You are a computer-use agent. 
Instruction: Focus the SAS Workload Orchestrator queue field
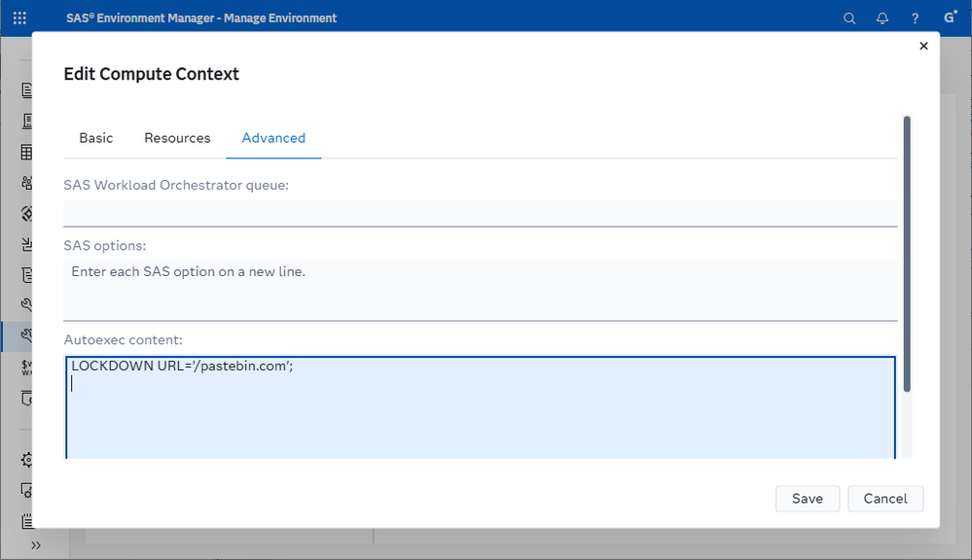[481, 213]
